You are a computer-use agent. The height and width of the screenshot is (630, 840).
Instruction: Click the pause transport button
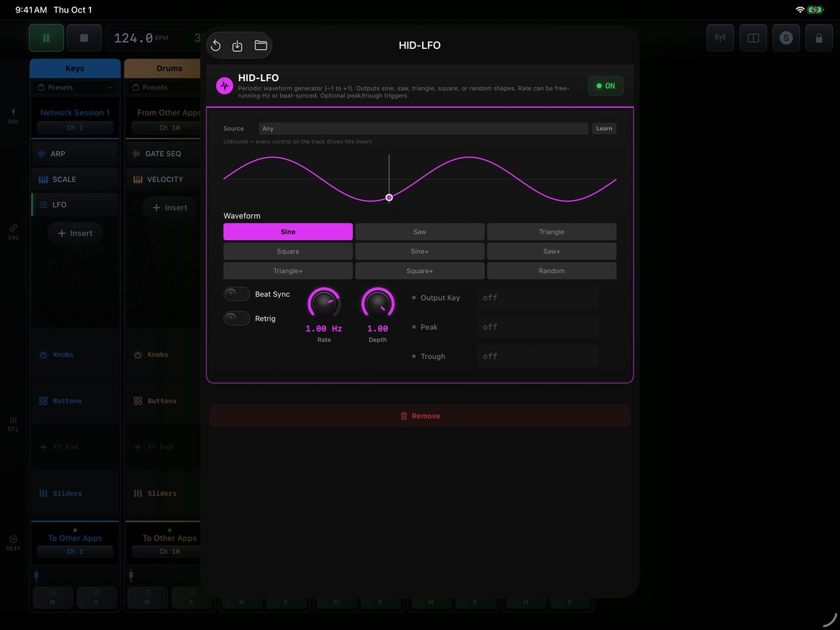(x=46, y=38)
